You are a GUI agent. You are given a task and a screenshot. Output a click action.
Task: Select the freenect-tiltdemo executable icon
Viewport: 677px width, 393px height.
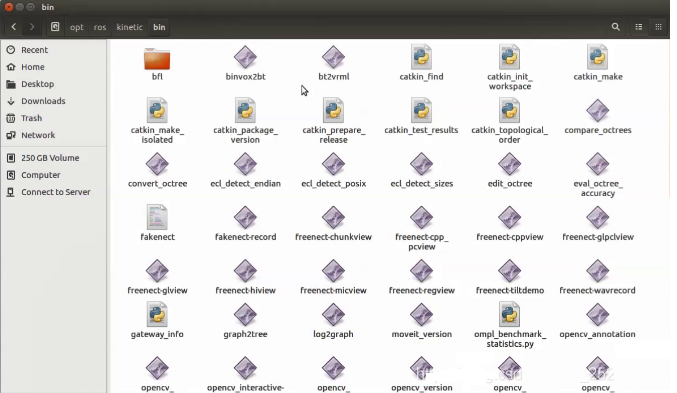tap(509, 271)
